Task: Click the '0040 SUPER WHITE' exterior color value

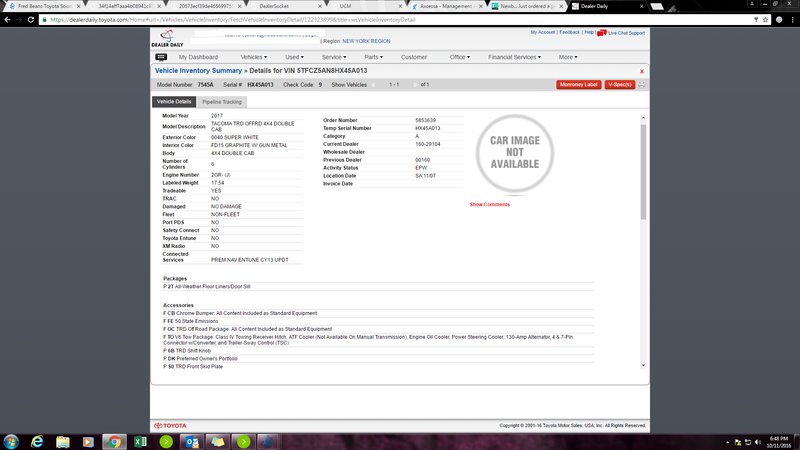Action: [x=235, y=138]
